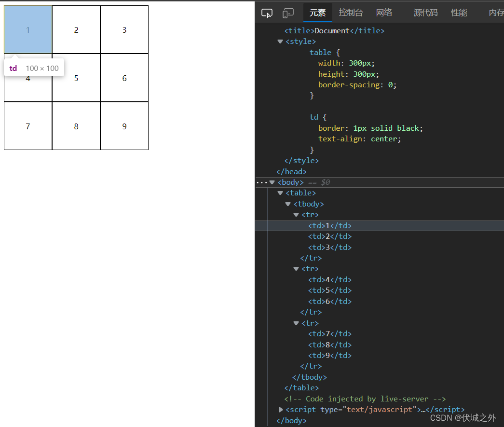Click table cell 2 in page
The image size is (504, 427).
[x=76, y=29]
